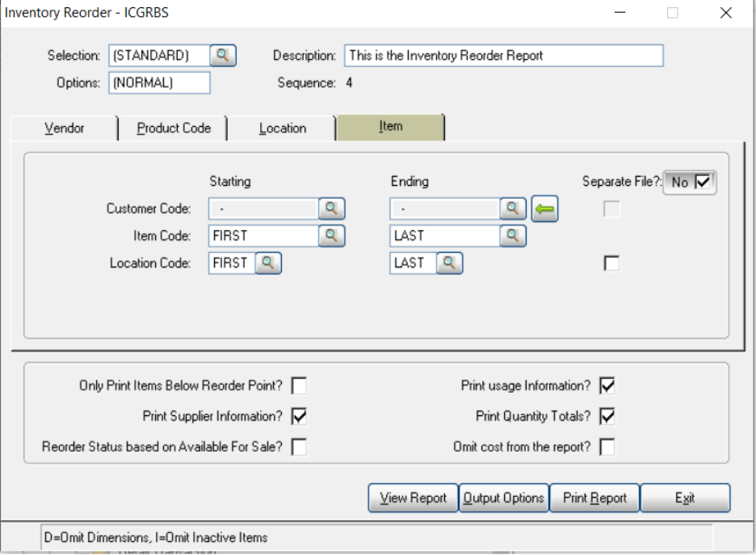Switch to the Vendor tab

[64, 128]
